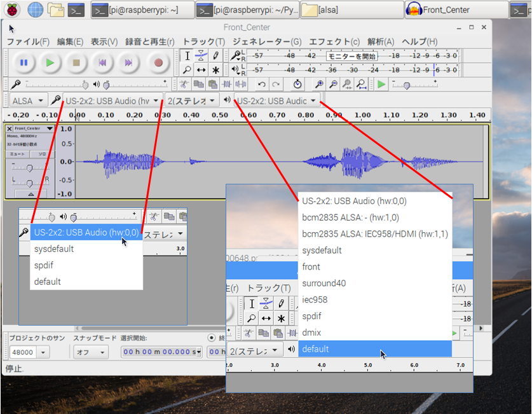Image resolution: width=532 pixels, height=414 pixels.
Task: Redo the last undone edit
Action: [276, 84]
